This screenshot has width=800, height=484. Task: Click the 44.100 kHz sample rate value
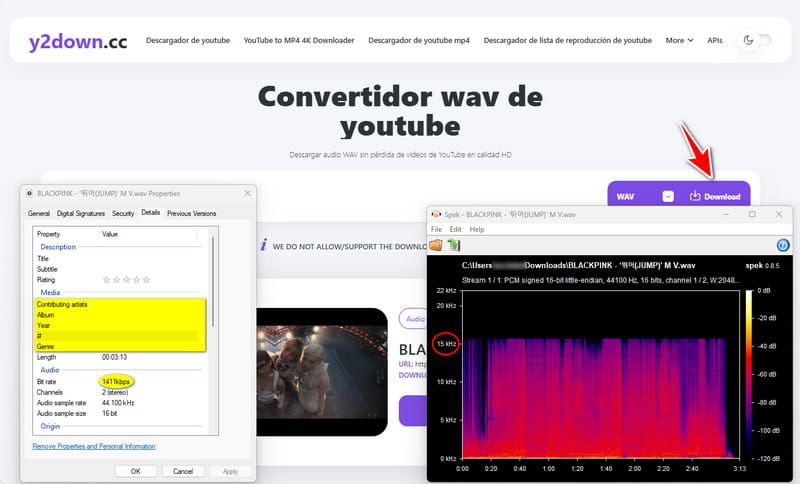118,402
